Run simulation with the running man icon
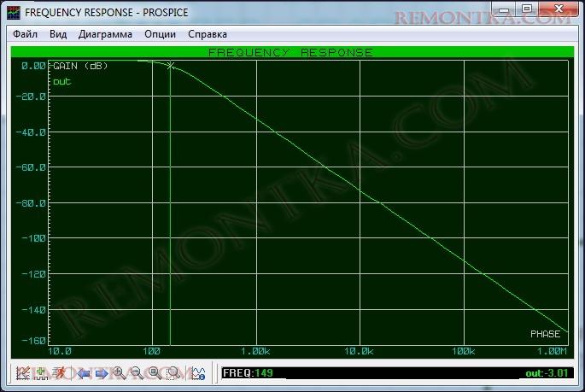This screenshot has width=585, height=392. click(x=59, y=373)
